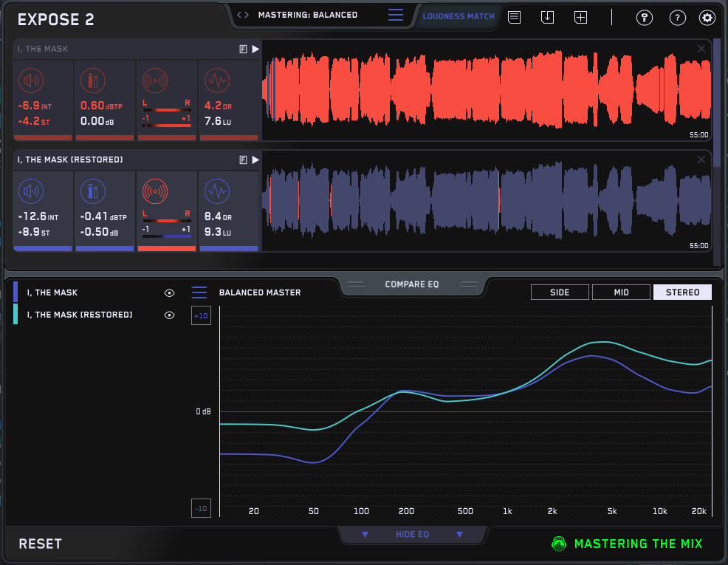Open the notes list icon in top toolbar
The image size is (728, 565).
514,17
